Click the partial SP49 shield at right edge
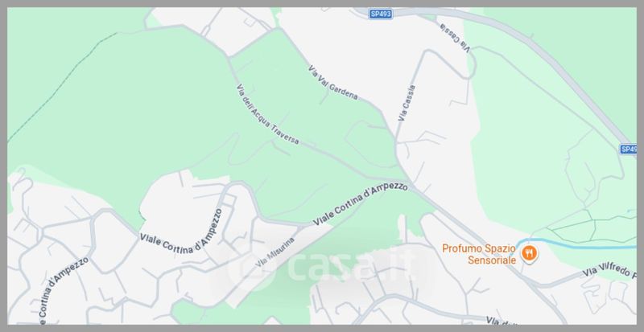The image size is (644, 332). [x=629, y=149]
